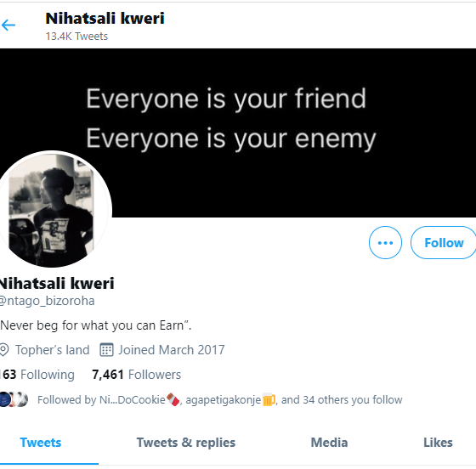
Task: Open the Likes tab
Action: [x=438, y=443]
